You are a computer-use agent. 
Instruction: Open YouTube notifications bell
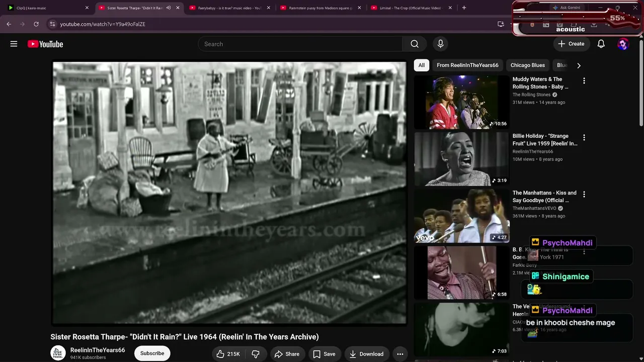[601, 44]
